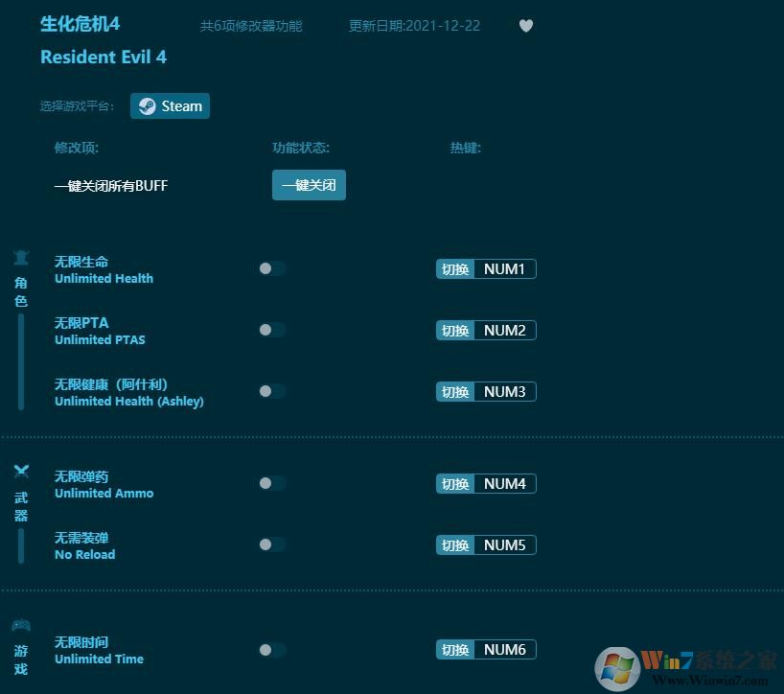Image resolution: width=784 pixels, height=694 pixels.
Task: Click the NUM4 hotkey toggle for Unlimited Ammo
Action: 485,484
